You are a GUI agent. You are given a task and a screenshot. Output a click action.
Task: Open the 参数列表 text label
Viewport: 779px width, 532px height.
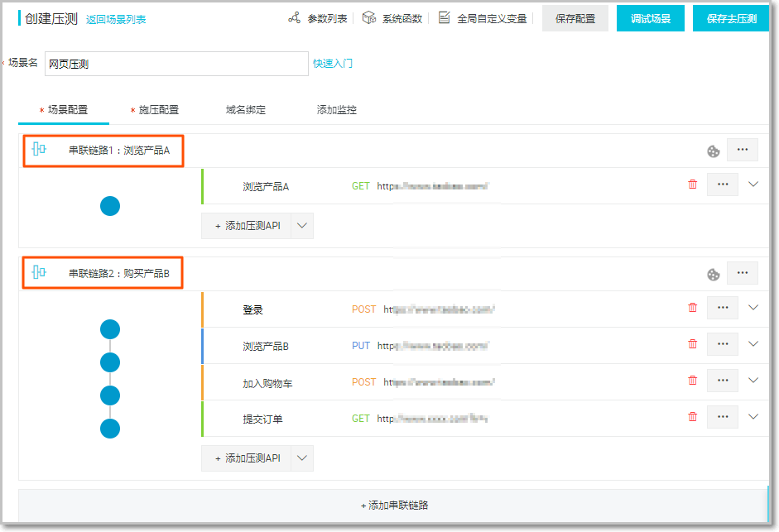(x=327, y=19)
